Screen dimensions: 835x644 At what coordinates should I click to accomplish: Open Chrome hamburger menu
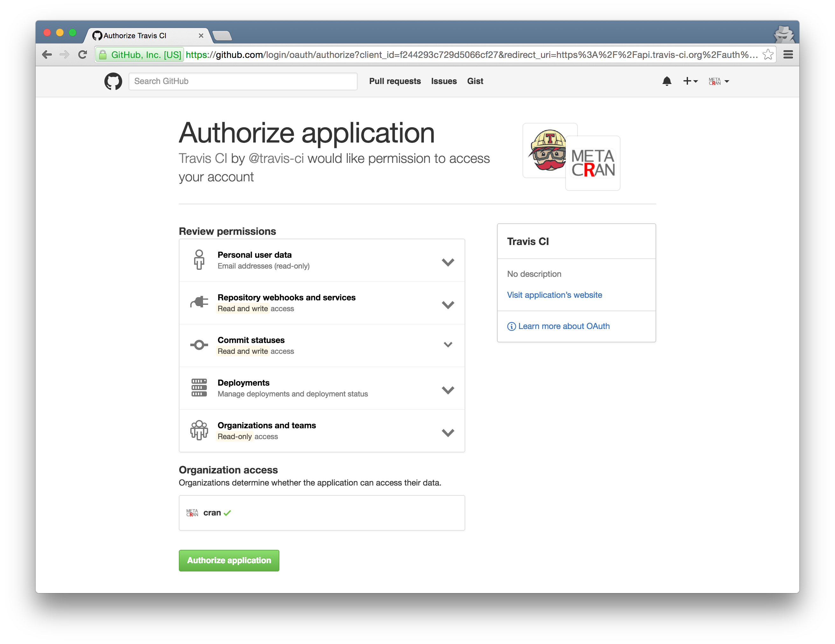tap(788, 55)
